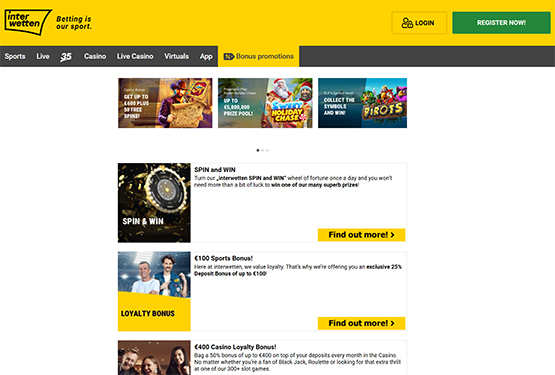
Task: Open the €400 plus 50 free spins casino banner
Action: [x=165, y=103]
